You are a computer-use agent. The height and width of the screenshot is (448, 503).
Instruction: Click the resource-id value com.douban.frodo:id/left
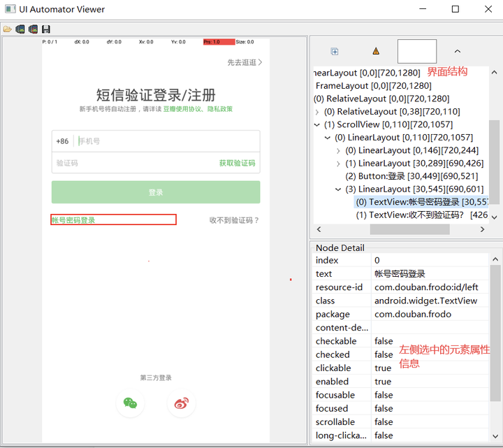[x=426, y=287]
